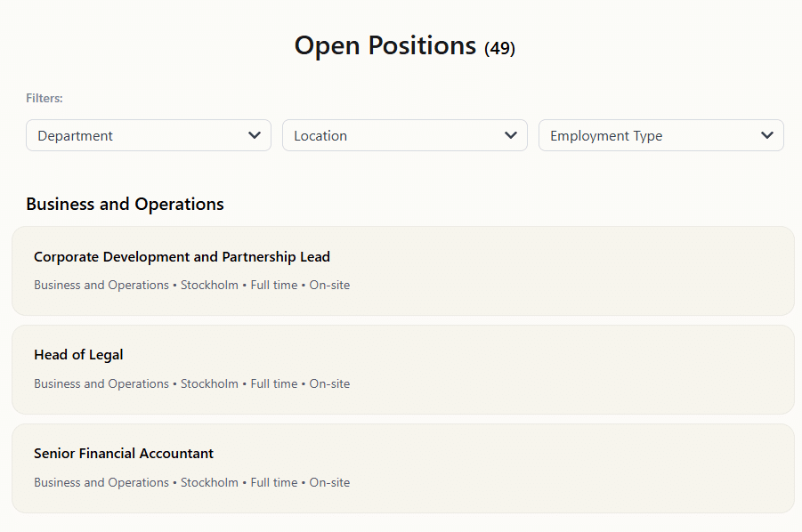Open the Senior Financial Accountant job title
The width and height of the screenshot is (802, 532).
[x=124, y=454]
